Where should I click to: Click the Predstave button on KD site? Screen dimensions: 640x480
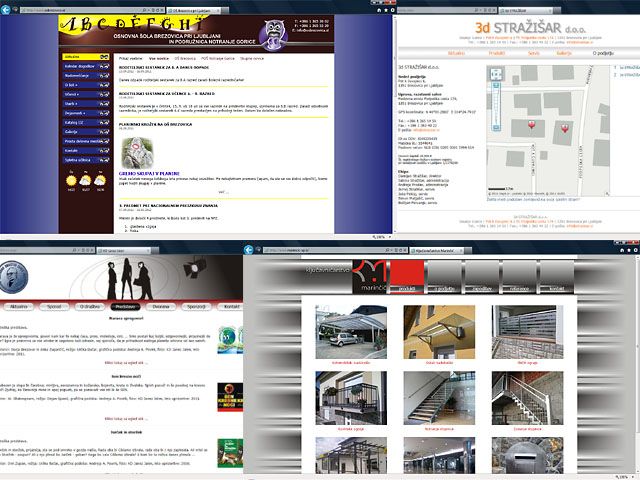(125, 307)
